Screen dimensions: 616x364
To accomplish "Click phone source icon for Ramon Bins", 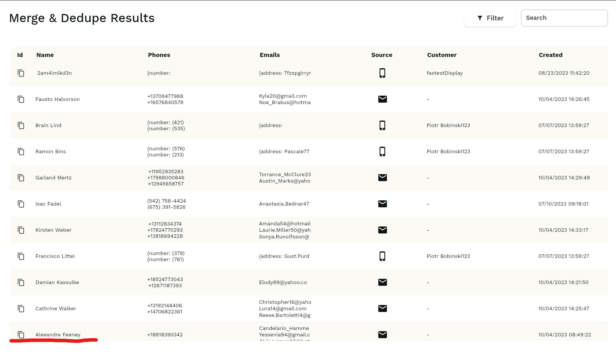I will tap(382, 151).
